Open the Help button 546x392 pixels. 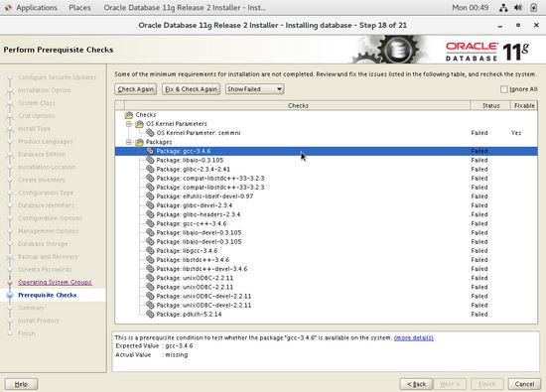point(21,384)
